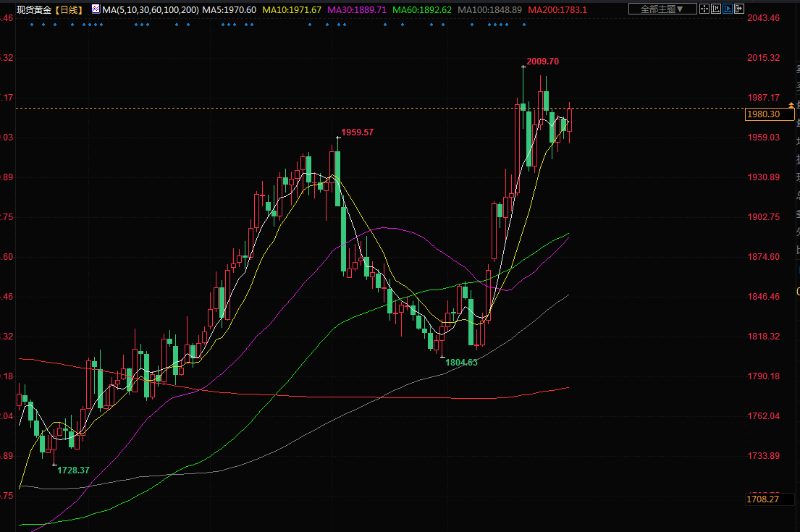800x532 pixels.
Task: Open MA(5,10,30,60,100,200) indicator settings
Action: [x=151, y=9]
